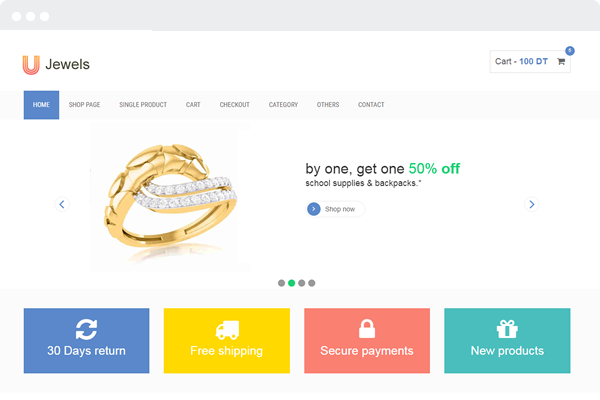Advance to next slide with right arrow
Viewport: 600px width, 400px height.
pyautogui.click(x=532, y=204)
